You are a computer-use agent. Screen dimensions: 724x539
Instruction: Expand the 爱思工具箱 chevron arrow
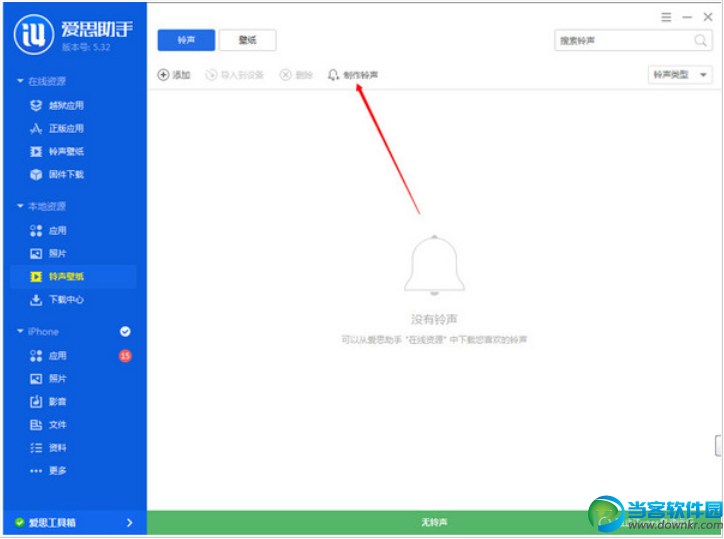pyautogui.click(x=129, y=522)
